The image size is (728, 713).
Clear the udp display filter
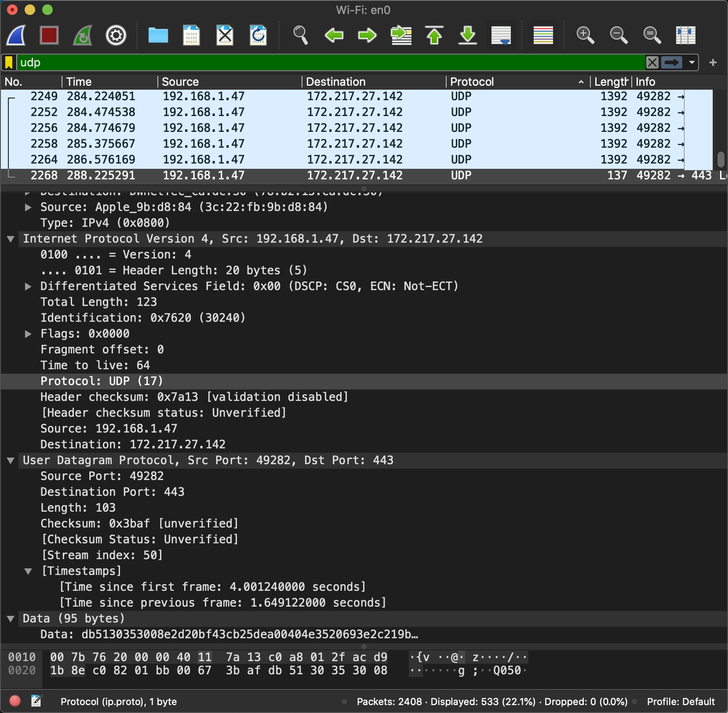coord(652,62)
